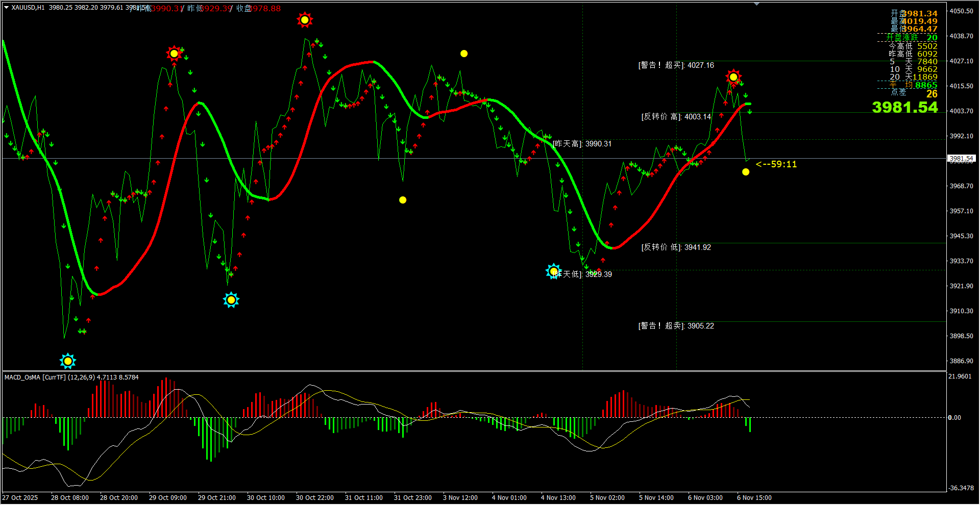Click the 31 Oct 23:00 time label
Screen dimensions: 980x505
413,498
